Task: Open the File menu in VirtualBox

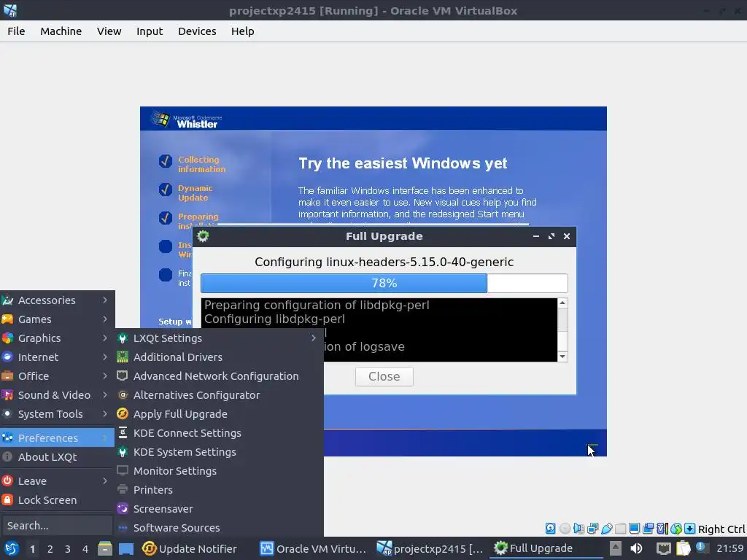Action: pyautogui.click(x=16, y=31)
